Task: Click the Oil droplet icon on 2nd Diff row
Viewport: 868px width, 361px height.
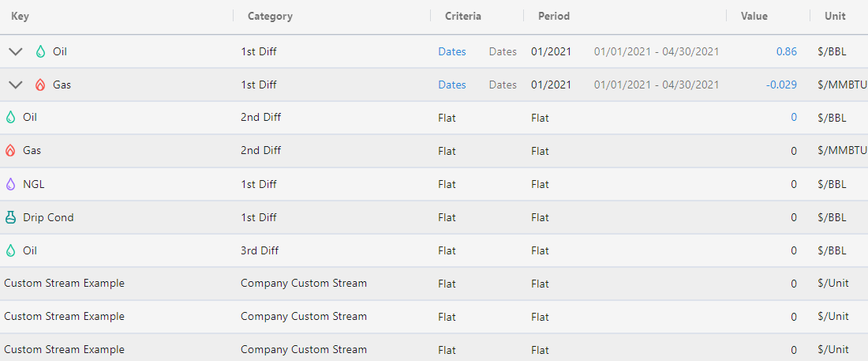Action: pyautogui.click(x=10, y=118)
